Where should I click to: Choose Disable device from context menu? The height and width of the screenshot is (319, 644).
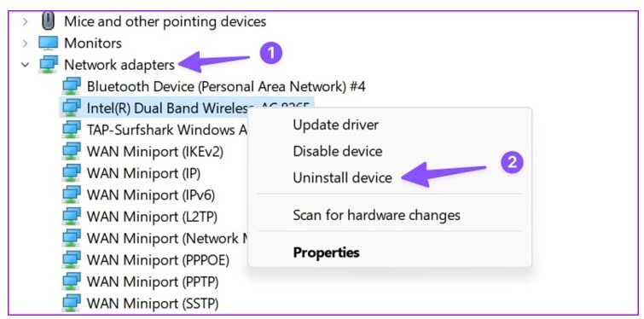338,152
